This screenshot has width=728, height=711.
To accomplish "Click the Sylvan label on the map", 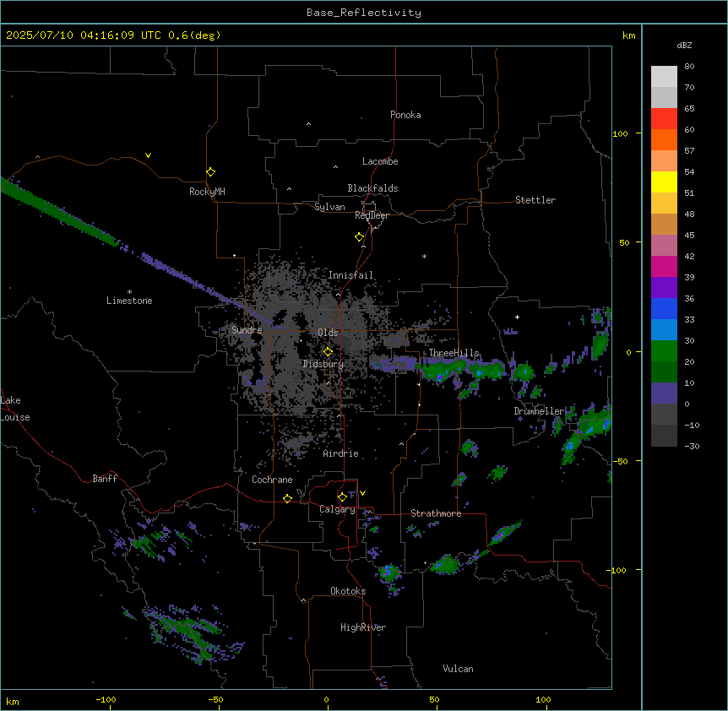I will [329, 207].
